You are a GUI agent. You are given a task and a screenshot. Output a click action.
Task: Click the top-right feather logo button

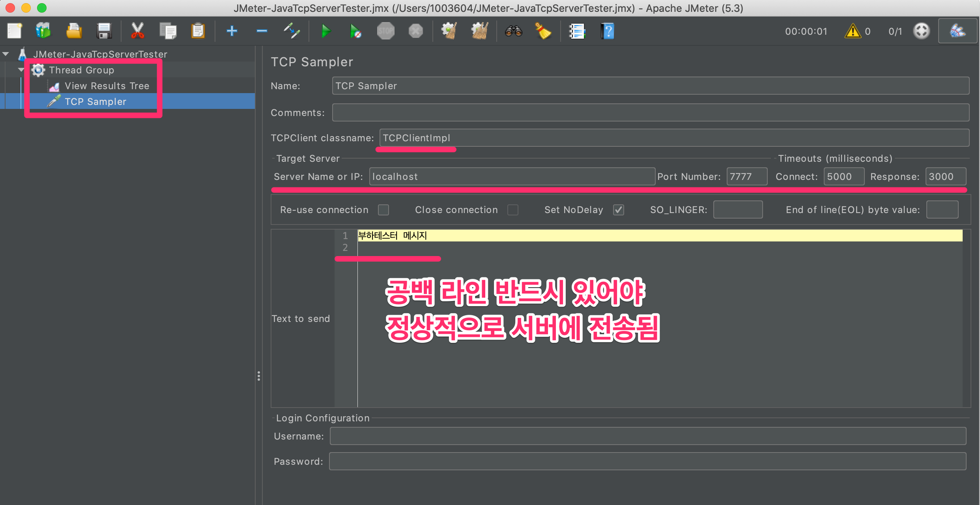(958, 31)
